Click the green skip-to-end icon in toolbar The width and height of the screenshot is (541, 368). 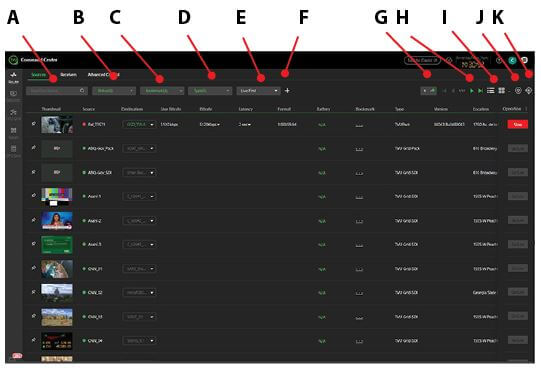click(480, 91)
